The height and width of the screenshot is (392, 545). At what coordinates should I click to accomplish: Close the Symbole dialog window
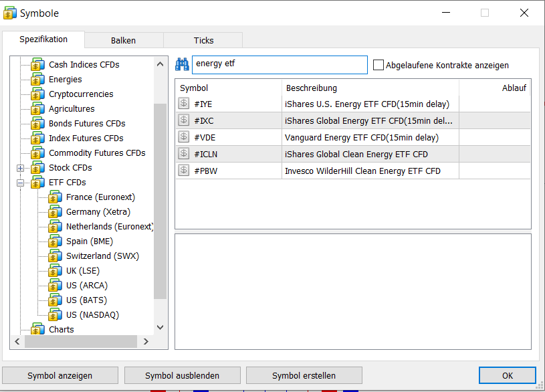pyautogui.click(x=524, y=13)
